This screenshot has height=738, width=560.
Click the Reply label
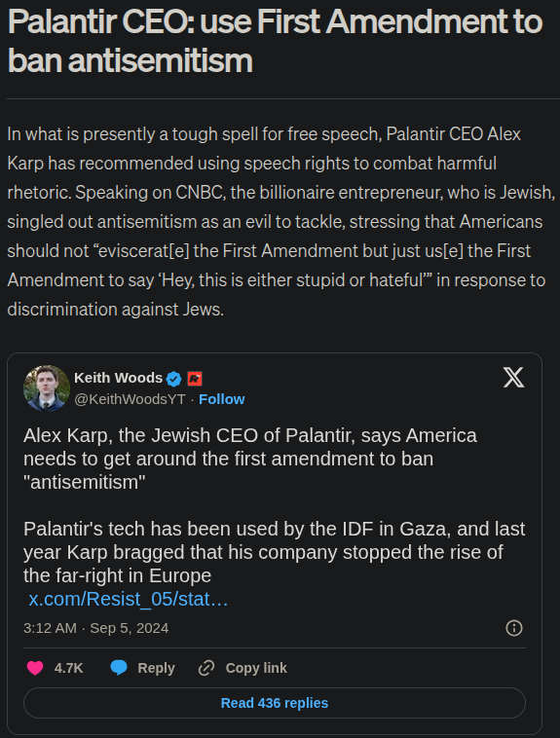pos(156,668)
